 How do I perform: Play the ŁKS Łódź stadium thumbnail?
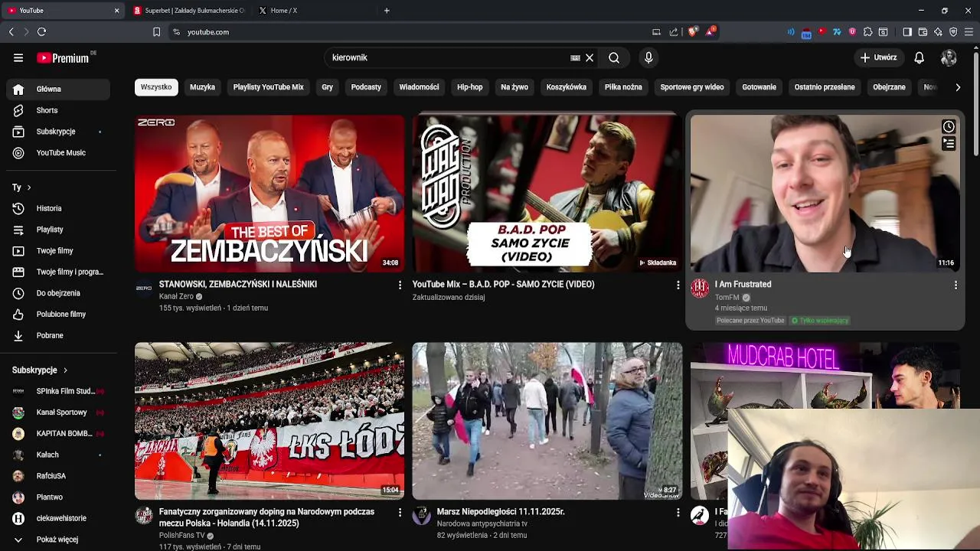(x=269, y=421)
